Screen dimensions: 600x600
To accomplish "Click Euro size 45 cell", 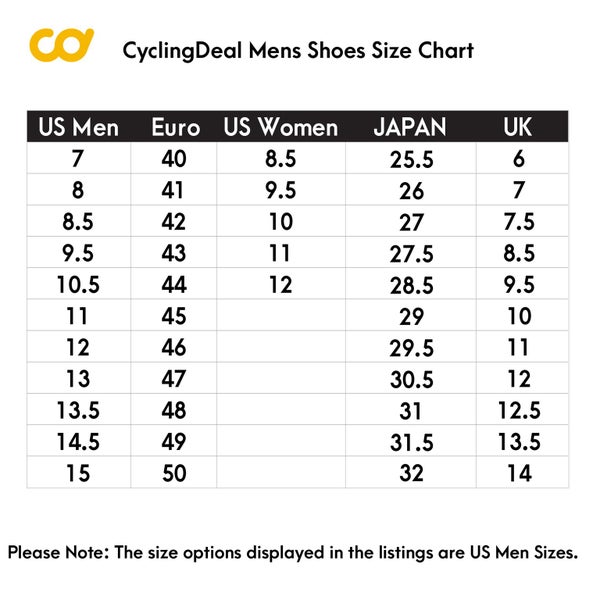I will pos(174,317).
